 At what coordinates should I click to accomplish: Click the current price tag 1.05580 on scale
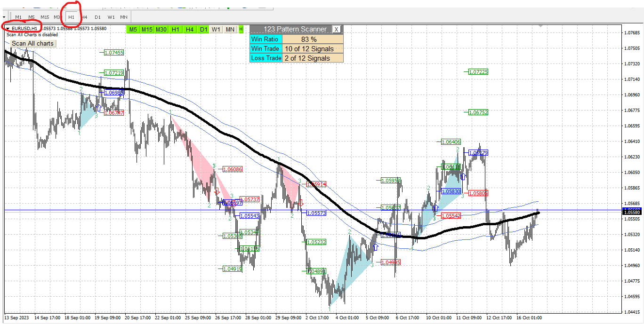click(x=632, y=213)
